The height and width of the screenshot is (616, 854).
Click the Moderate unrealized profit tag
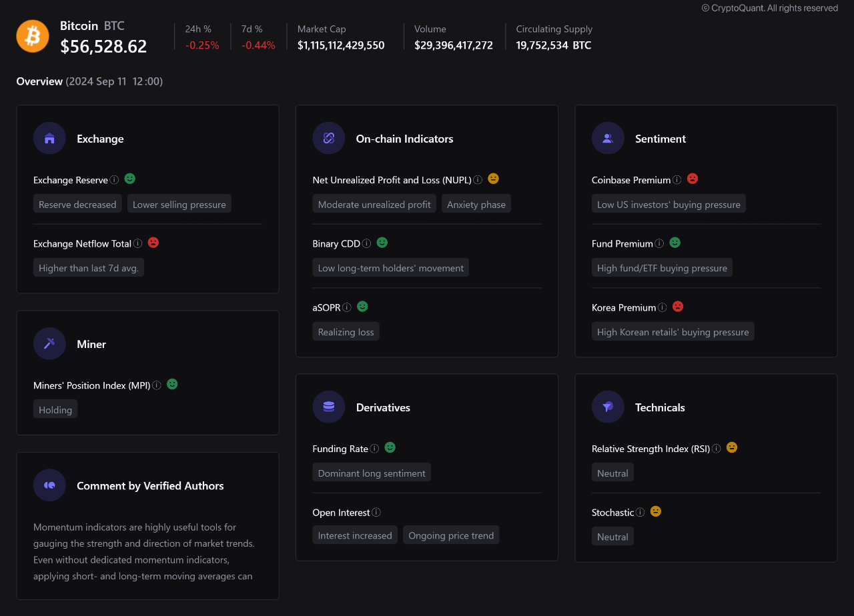(x=374, y=204)
